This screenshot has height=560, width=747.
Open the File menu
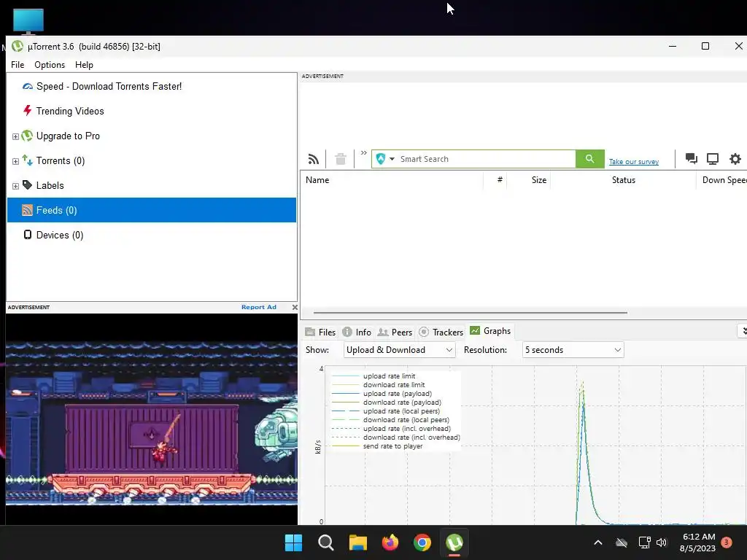18,65
